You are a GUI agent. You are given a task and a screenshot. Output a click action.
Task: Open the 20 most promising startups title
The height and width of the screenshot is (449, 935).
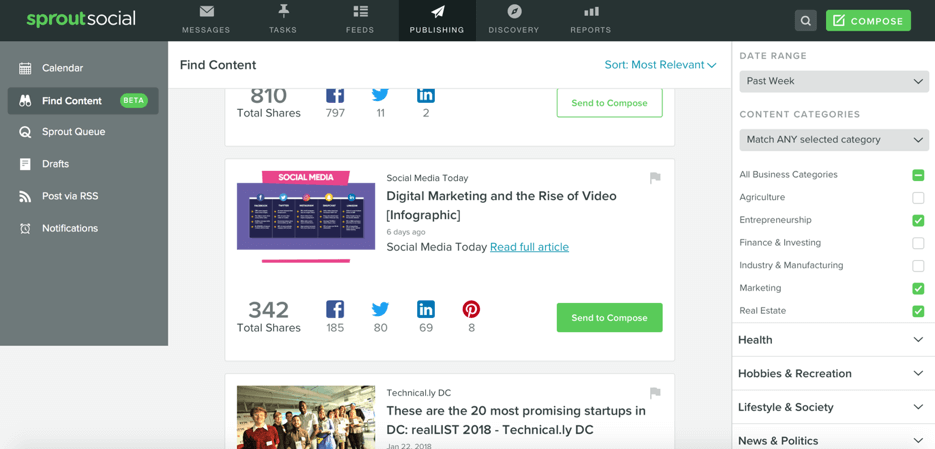(x=516, y=420)
